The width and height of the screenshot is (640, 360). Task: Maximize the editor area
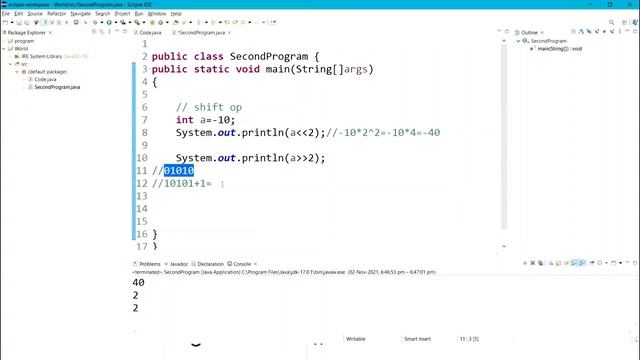(507, 31)
